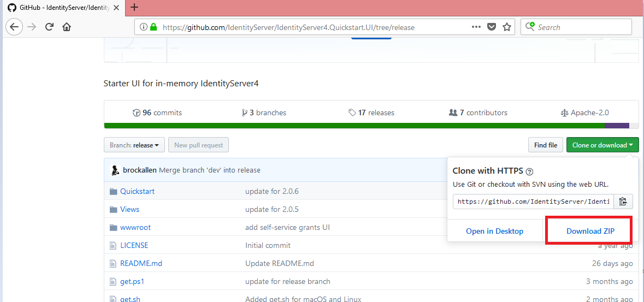The image size is (644, 302).
Task: Open the Branch: release dropdown
Action: (x=134, y=145)
